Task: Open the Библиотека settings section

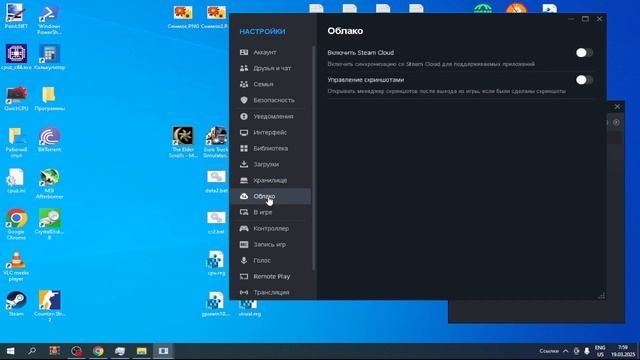Action: [270, 148]
